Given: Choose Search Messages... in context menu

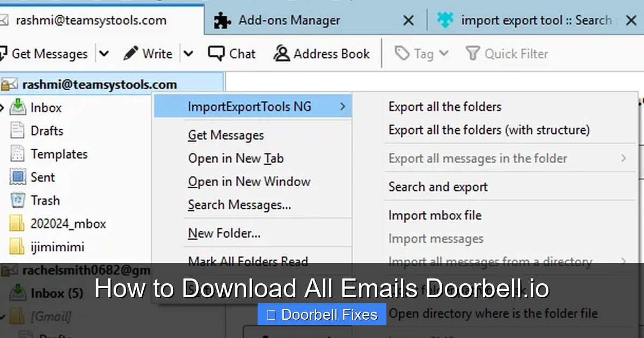Looking at the screenshot, I should [x=239, y=205].
